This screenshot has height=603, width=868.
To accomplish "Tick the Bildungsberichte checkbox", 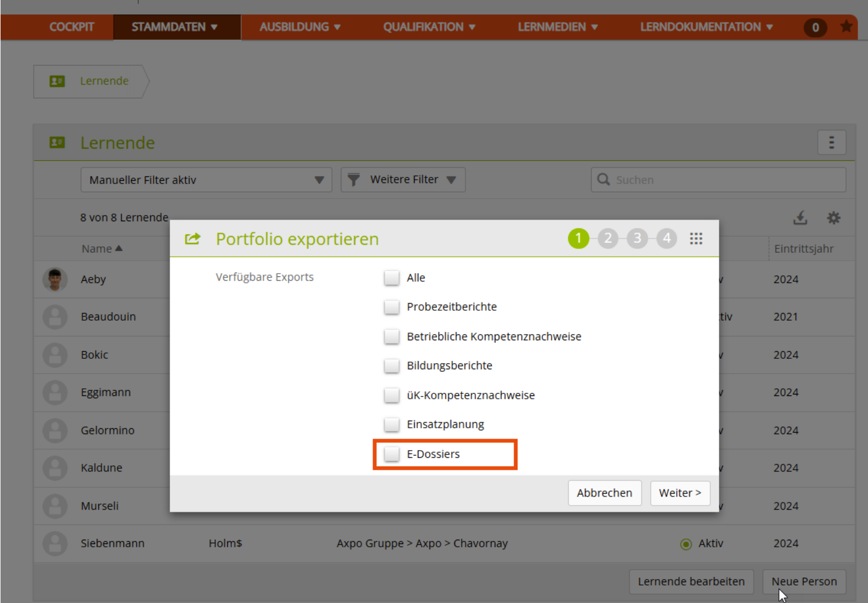I will [x=392, y=366].
